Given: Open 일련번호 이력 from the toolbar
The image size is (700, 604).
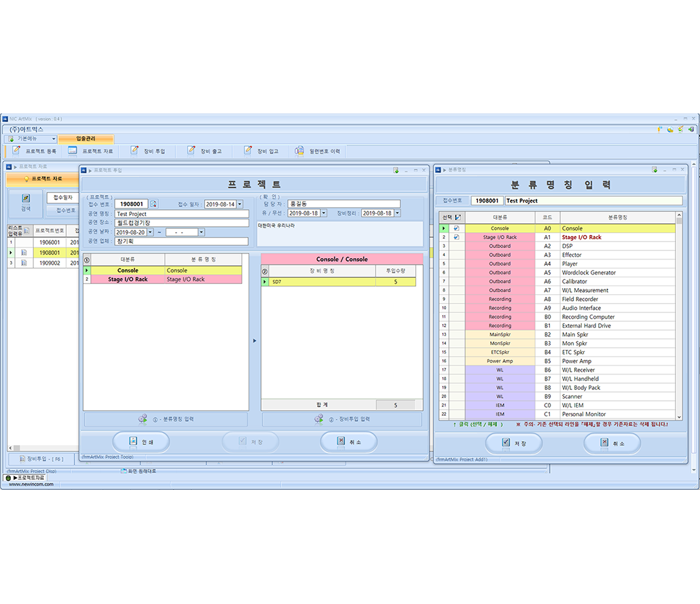Looking at the screenshot, I should (299, 151).
